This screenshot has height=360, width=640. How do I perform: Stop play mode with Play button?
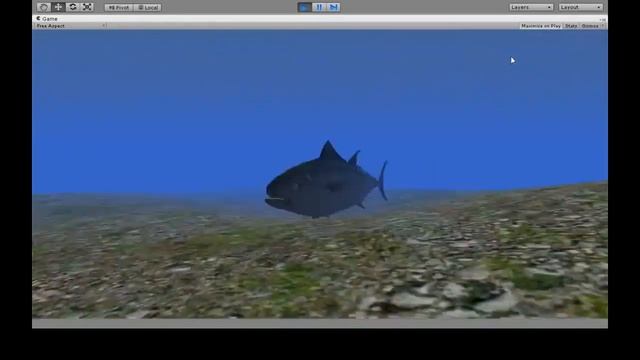[304, 7]
